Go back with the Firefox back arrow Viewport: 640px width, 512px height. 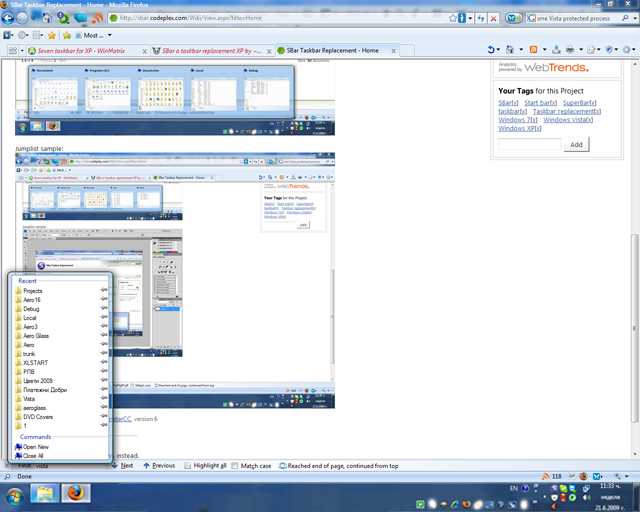point(7,18)
